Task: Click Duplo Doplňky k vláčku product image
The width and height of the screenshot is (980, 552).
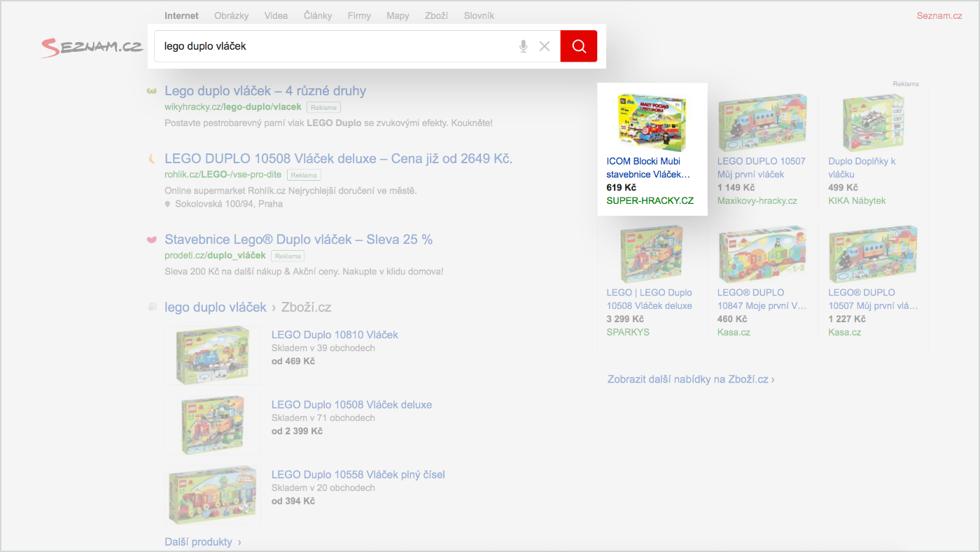Action: pos(873,123)
